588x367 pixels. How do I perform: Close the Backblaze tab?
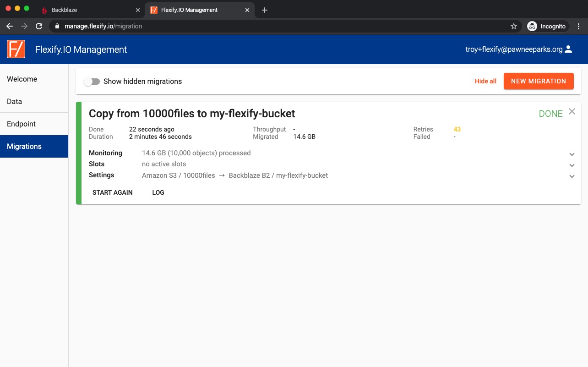coord(138,10)
